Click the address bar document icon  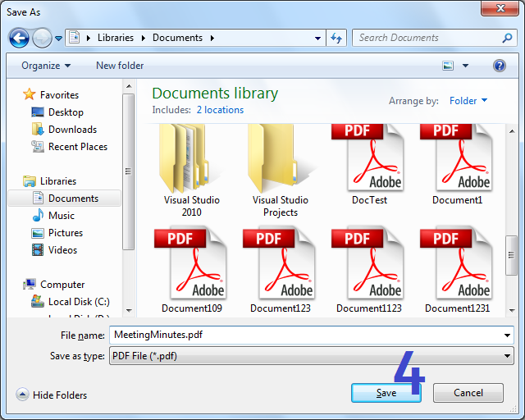point(75,38)
